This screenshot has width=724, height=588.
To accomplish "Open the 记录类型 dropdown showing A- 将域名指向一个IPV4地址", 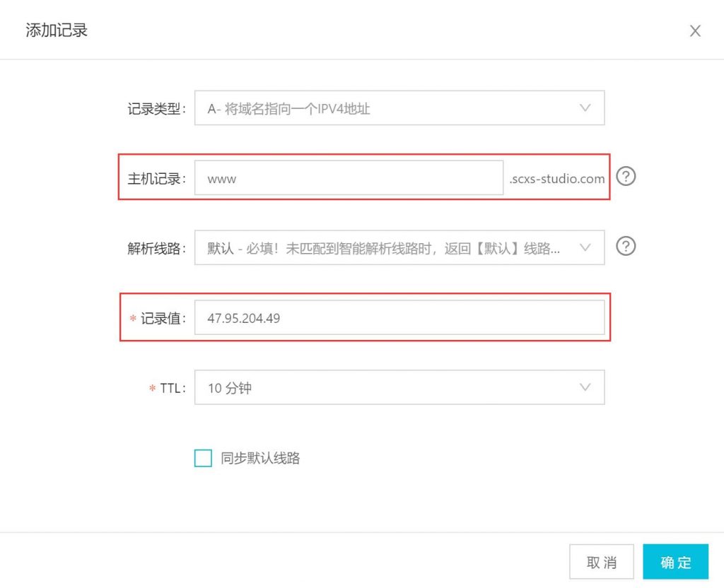I will point(399,108).
